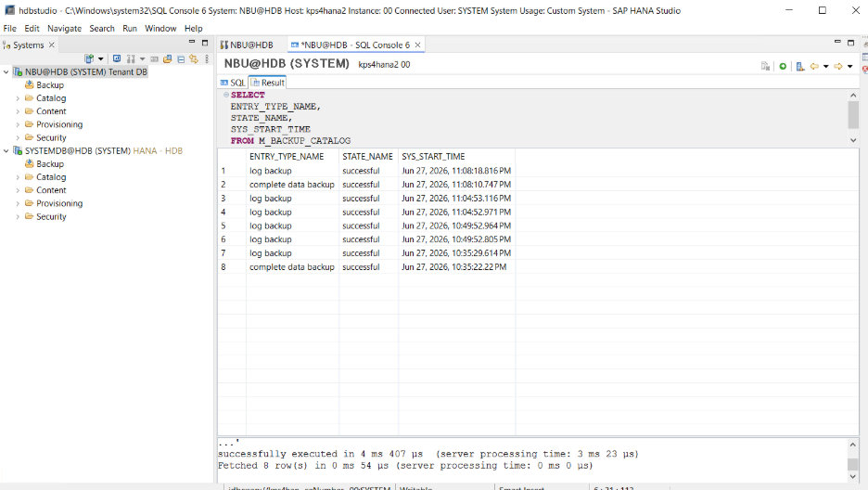Open the Run menu

(x=130, y=28)
